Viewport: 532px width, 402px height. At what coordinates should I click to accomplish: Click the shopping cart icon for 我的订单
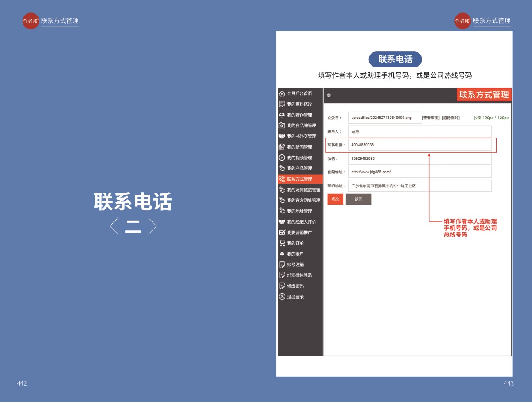[282, 243]
